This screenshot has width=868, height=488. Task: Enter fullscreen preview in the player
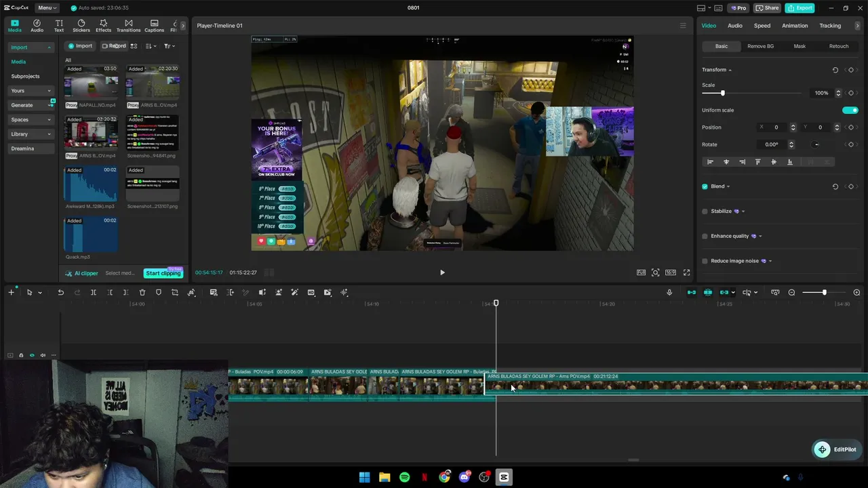pyautogui.click(x=686, y=272)
